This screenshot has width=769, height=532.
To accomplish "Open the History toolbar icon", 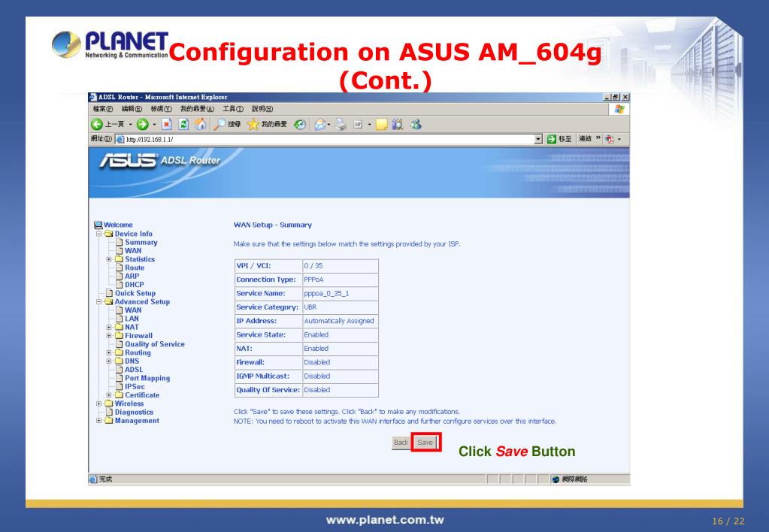I will 300,125.
